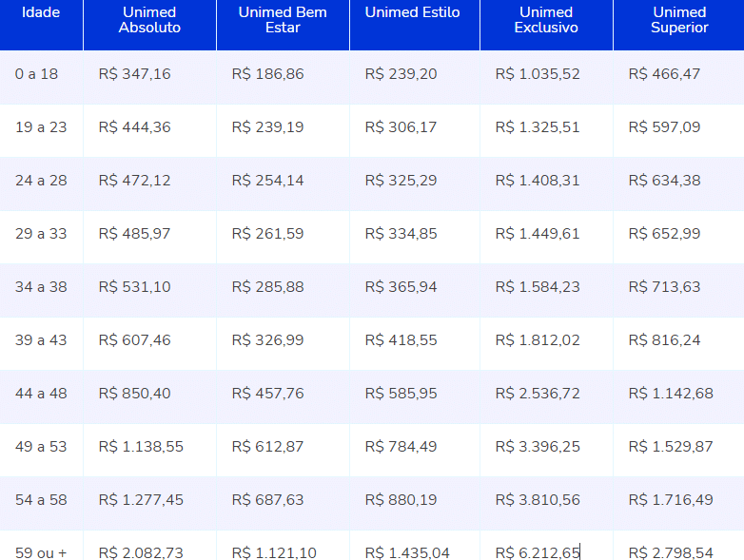This screenshot has height=560, width=744.
Task: Select the price R$ 325,29
Action: (401, 181)
